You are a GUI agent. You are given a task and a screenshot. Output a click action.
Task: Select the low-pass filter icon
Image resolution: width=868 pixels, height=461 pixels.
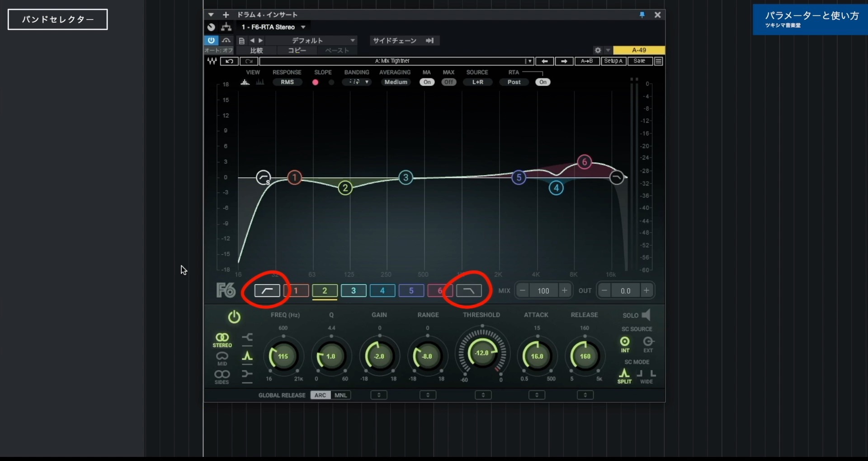tap(469, 290)
